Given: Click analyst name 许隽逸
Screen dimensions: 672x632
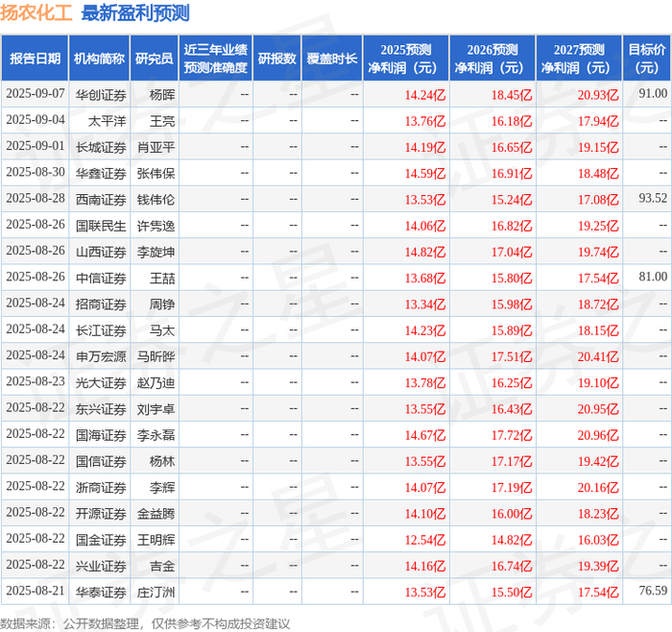Looking at the screenshot, I should (156, 226).
